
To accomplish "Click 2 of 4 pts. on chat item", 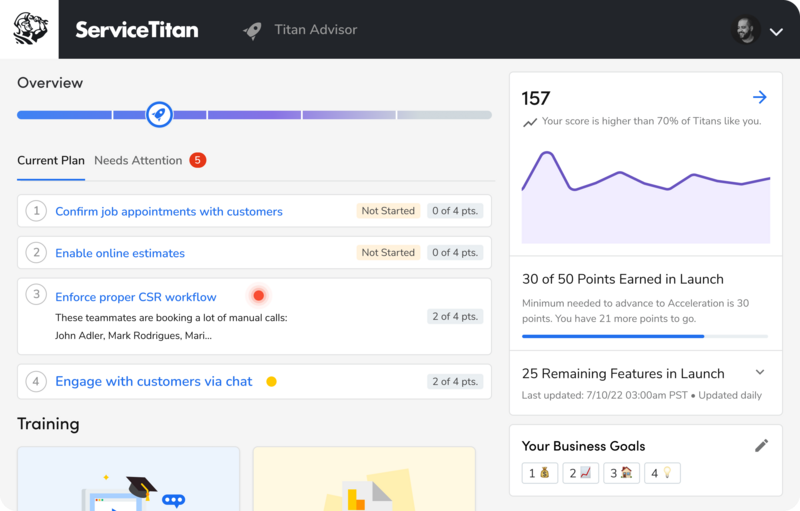I will click(455, 381).
